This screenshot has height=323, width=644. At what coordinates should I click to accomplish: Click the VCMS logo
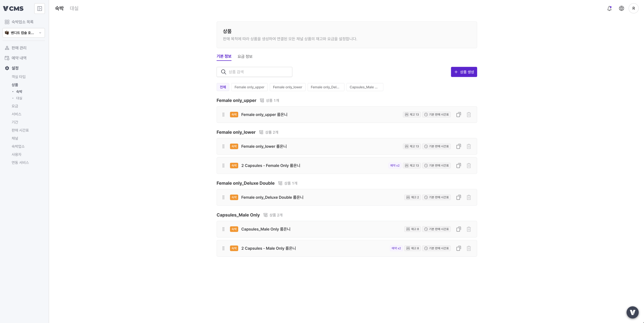click(x=13, y=8)
